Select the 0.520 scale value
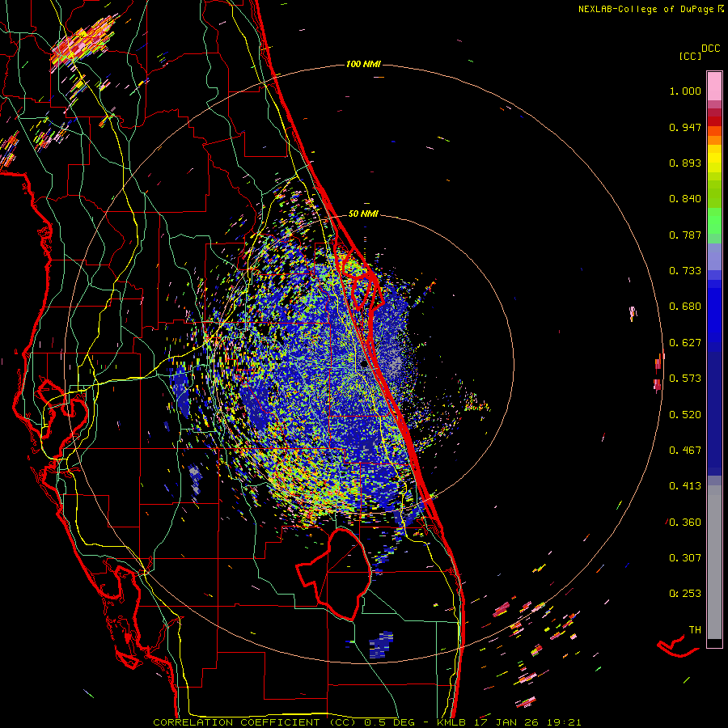Image resolution: width=728 pixels, height=728 pixels. click(x=685, y=415)
